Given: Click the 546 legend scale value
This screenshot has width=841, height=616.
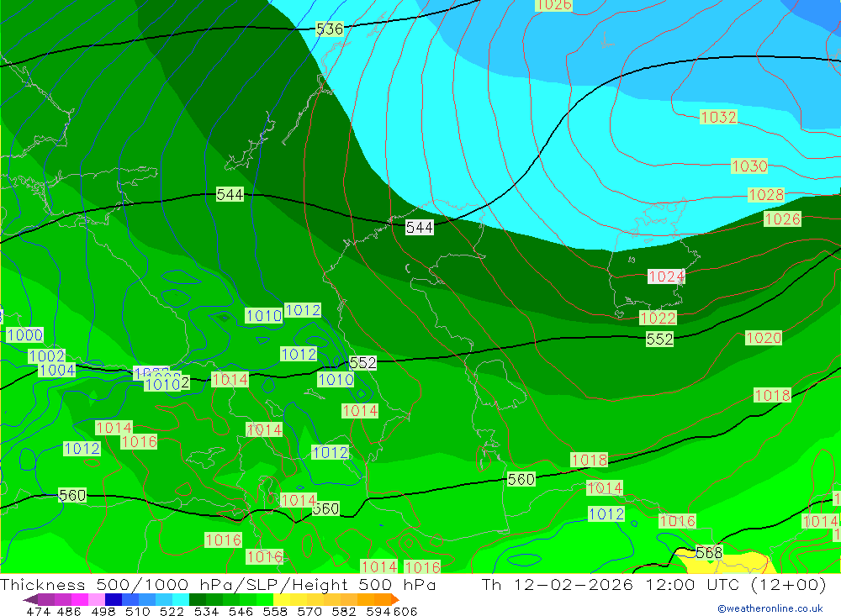Looking at the screenshot, I should tap(241, 611).
